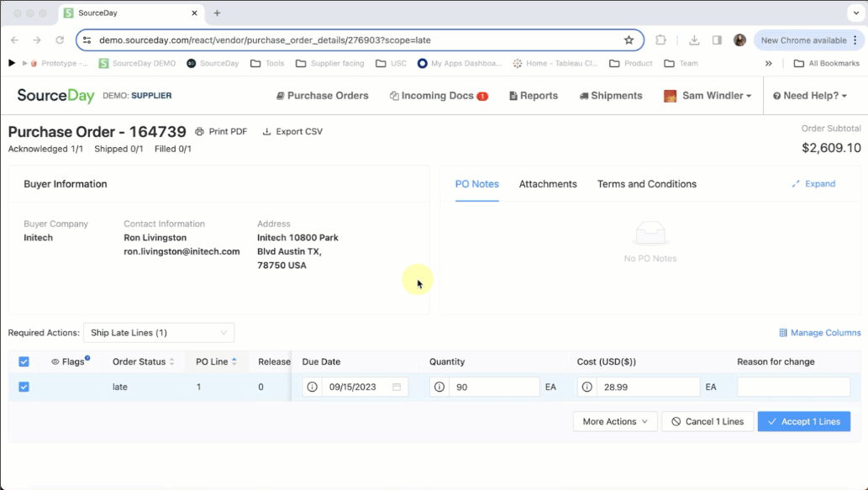The height and width of the screenshot is (490, 868).
Task: Click the Flags help badge icon
Action: [87, 358]
